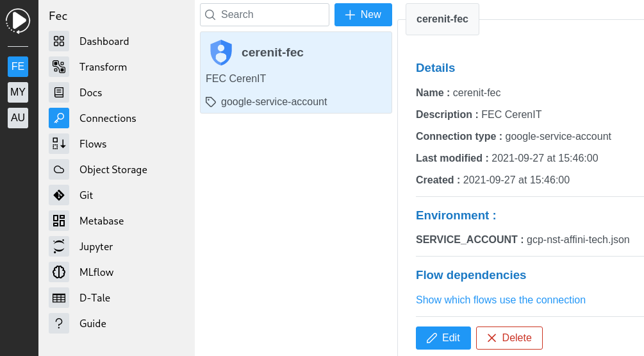The image size is (644, 356).
Task: Show which flows use the connection
Action: [x=500, y=300]
